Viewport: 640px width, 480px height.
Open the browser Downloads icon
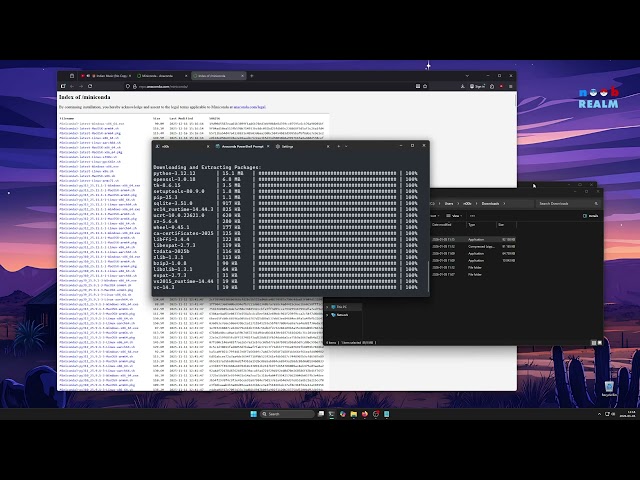(x=462, y=87)
